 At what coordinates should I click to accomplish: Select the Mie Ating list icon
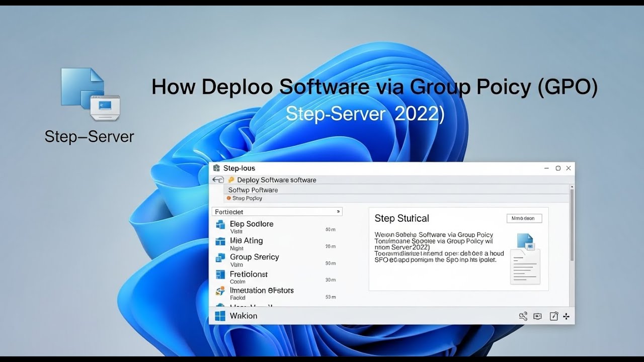220,241
